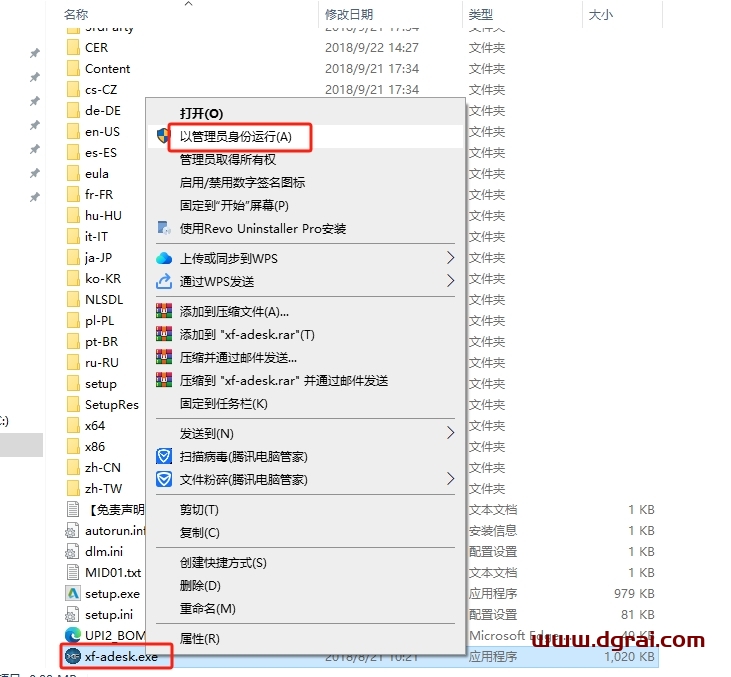The width and height of the screenshot is (731, 677).
Task: Click the autorun.inf file icon
Action: [72, 531]
